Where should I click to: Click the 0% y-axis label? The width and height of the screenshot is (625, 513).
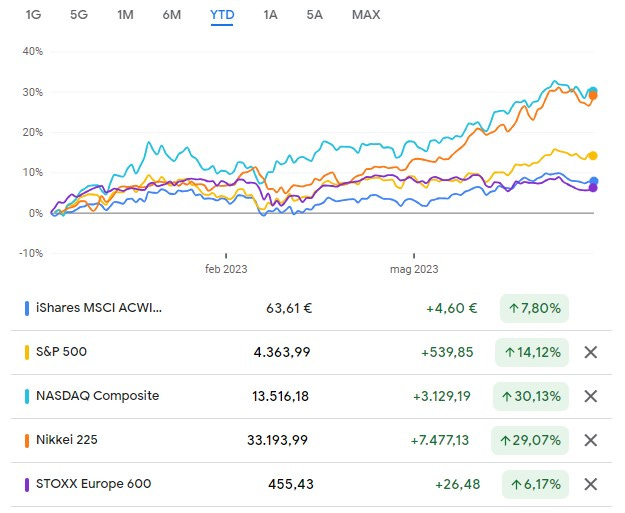click(x=35, y=213)
